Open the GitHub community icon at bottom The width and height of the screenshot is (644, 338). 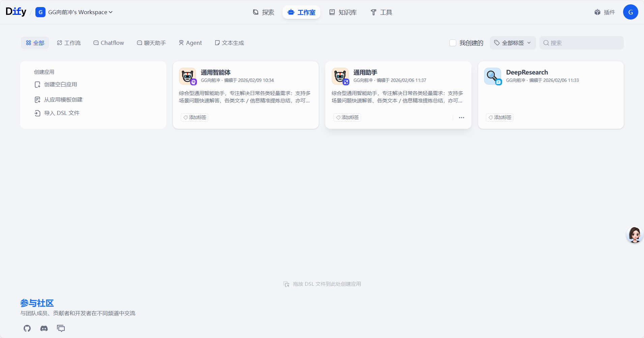point(27,328)
